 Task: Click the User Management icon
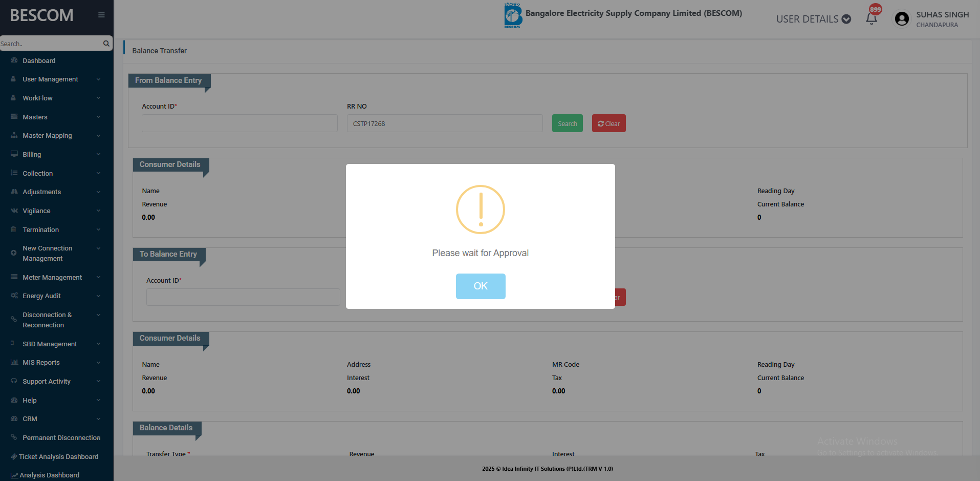click(x=14, y=79)
